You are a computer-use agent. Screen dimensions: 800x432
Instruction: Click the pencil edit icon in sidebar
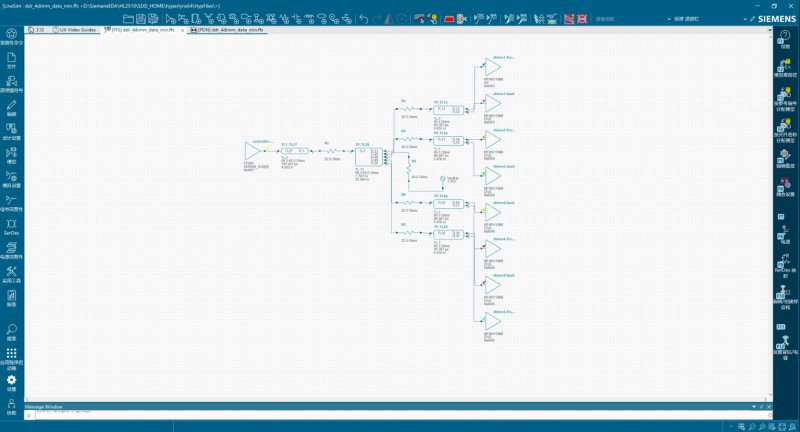coord(11,108)
